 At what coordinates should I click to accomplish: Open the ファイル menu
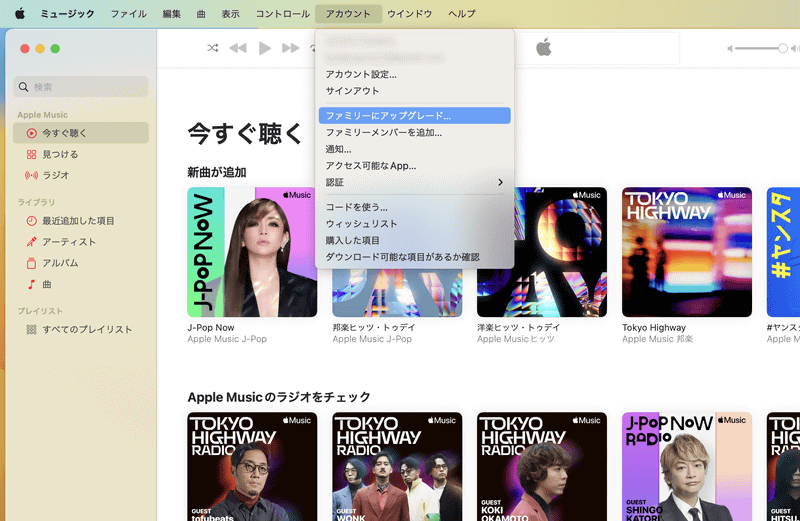(x=129, y=14)
